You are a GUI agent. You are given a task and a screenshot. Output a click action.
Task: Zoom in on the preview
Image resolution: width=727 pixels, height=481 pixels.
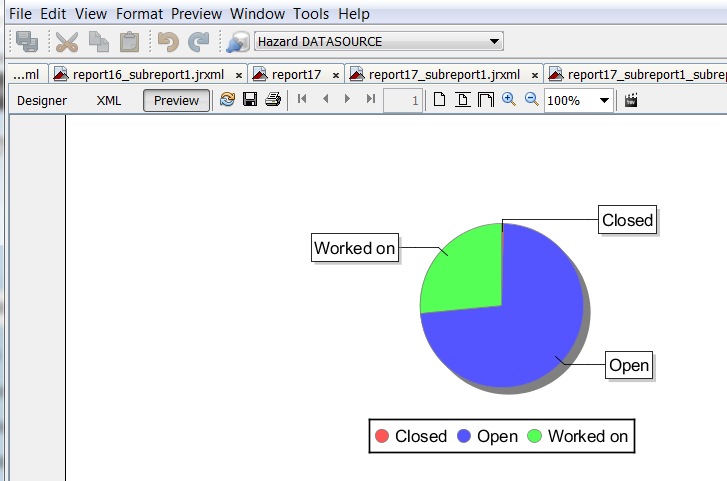coord(509,99)
